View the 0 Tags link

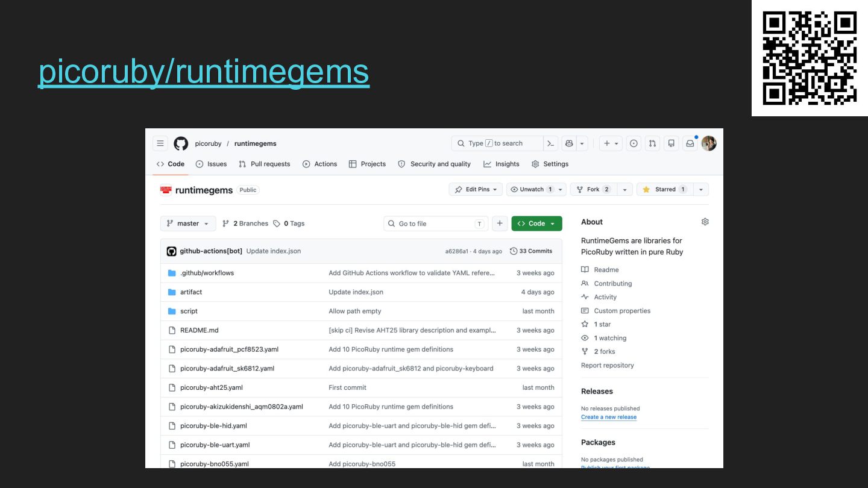tap(289, 224)
